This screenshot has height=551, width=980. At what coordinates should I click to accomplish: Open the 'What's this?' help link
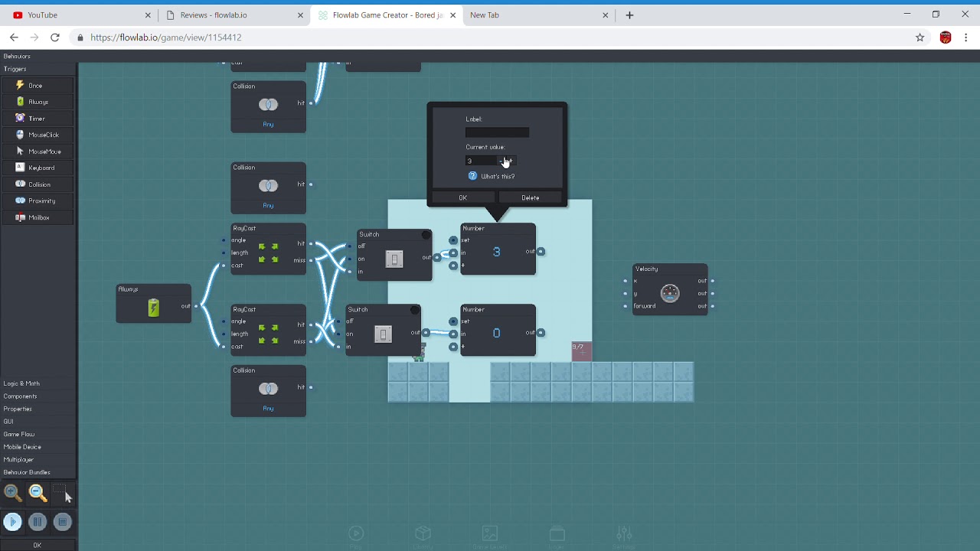(x=498, y=177)
